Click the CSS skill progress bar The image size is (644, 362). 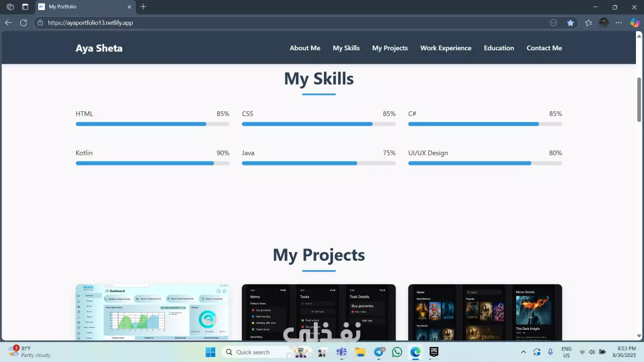pos(318,124)
